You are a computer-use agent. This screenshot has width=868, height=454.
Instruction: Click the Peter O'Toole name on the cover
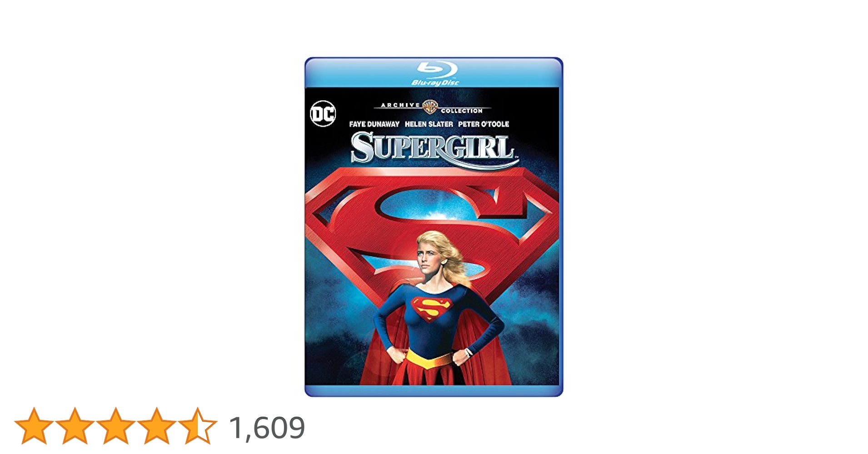pyautogui.click(x=484, y=124)
